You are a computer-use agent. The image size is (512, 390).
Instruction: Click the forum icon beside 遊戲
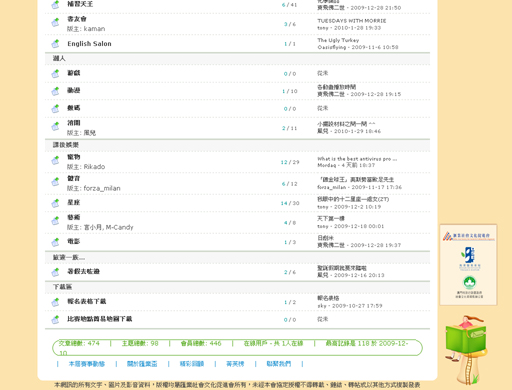click(55, 73)
